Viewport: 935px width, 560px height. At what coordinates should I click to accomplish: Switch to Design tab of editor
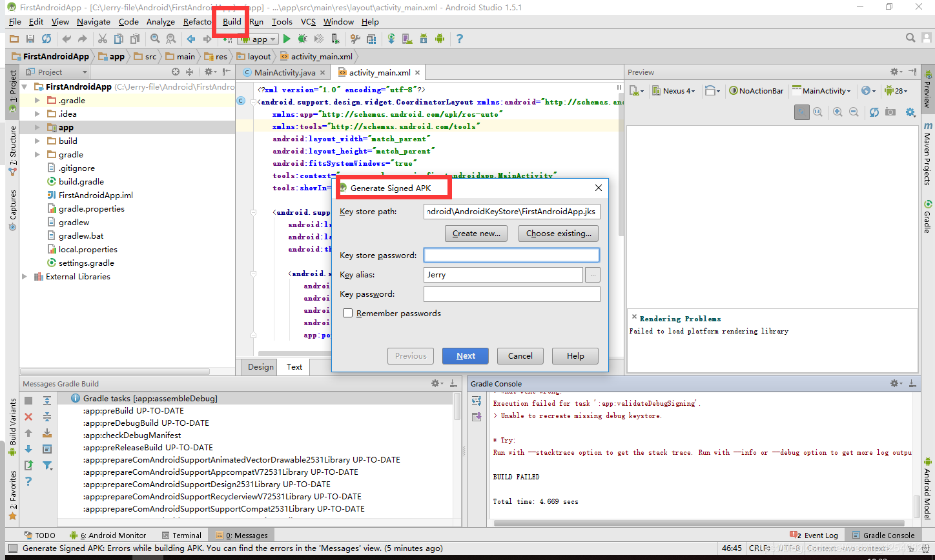click(x=261, y=366)
